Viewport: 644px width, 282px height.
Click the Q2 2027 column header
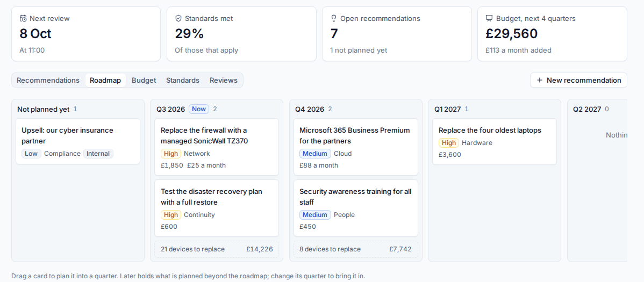pyautogui.click(x=588, y=109)
